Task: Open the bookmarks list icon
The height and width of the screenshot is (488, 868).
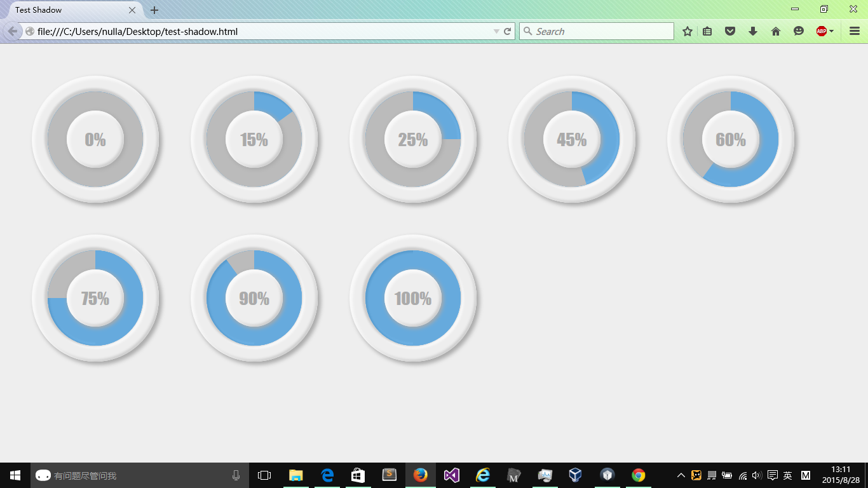Action: pos(707,31)
